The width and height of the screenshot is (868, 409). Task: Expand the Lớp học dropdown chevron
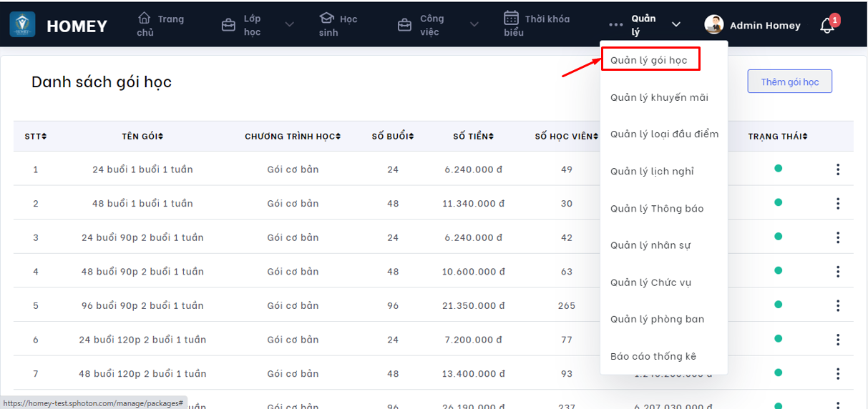click(289, 25)
